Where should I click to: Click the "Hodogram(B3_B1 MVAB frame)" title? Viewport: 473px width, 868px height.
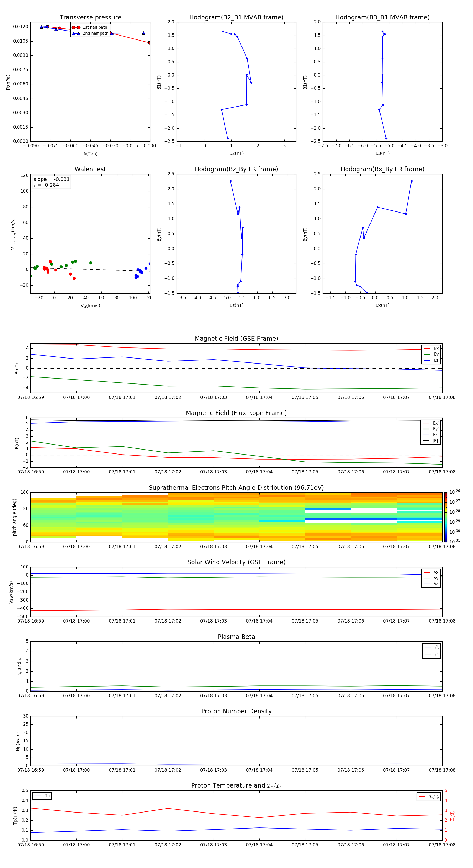(382, 18)
